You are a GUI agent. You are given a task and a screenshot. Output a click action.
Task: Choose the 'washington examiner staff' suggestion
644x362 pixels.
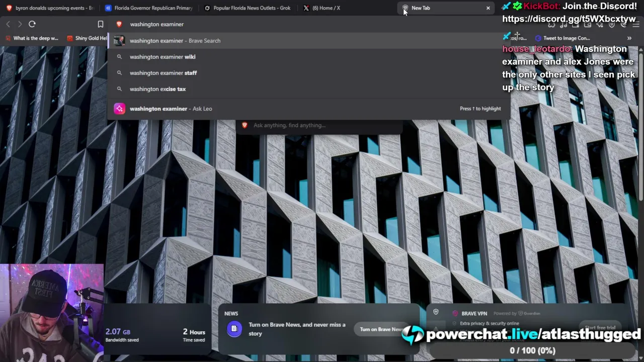(309, 73)
